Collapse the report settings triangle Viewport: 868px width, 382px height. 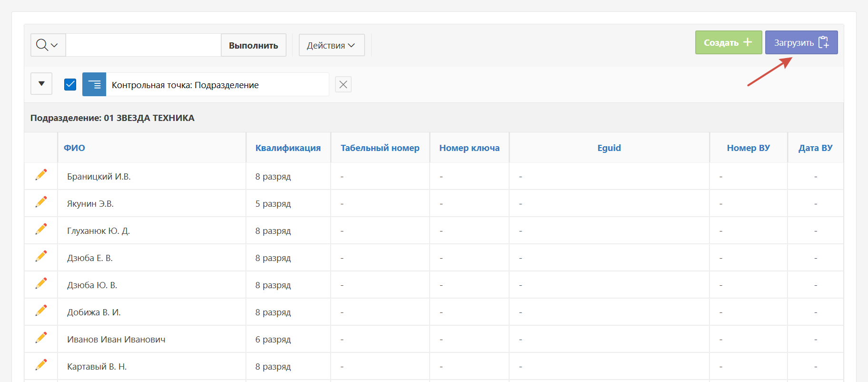[41, 84]
